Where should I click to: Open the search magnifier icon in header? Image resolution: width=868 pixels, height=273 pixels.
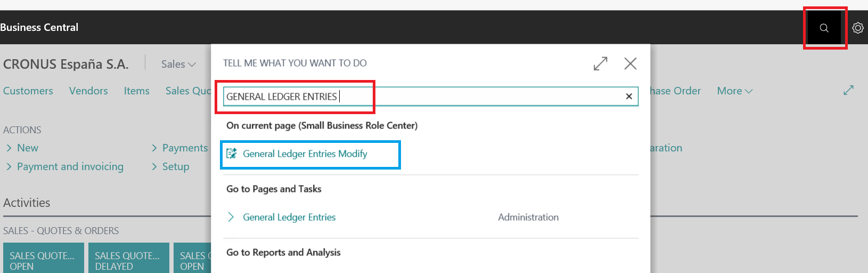pyautogui.click(x=824, y=28)
